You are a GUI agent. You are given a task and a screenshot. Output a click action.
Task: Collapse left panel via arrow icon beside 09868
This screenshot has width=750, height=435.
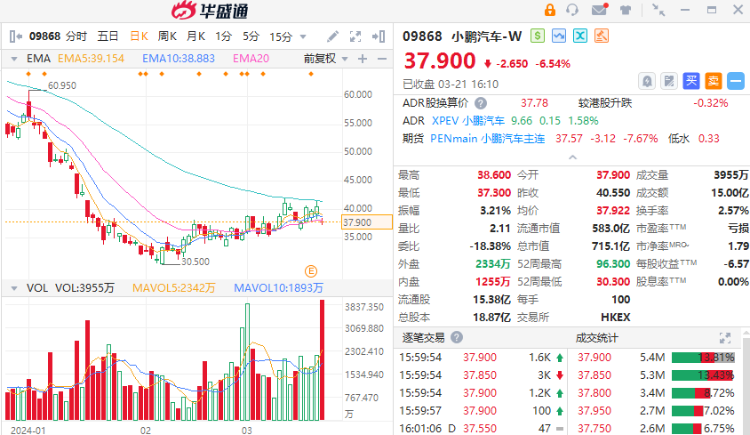click(x=16, y=36)
